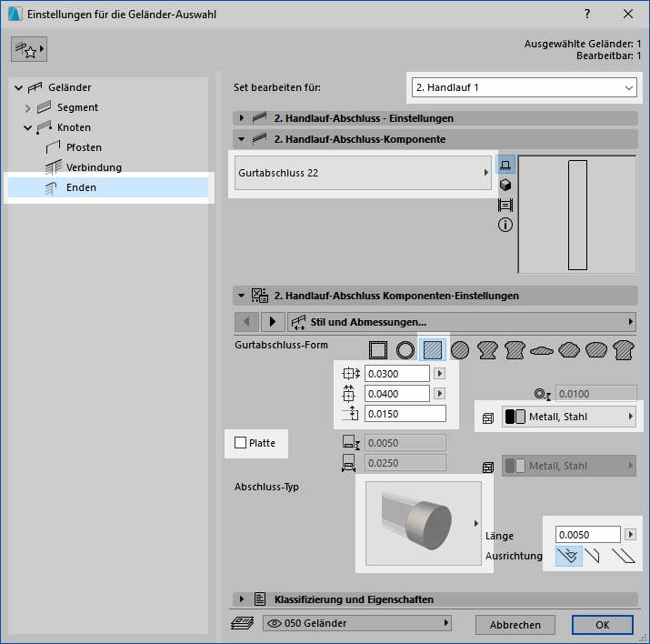Viewport: 650px width, 644px height.
Task: Open Set bearbeiten für dropdown
Action: (x=525, y=87)
